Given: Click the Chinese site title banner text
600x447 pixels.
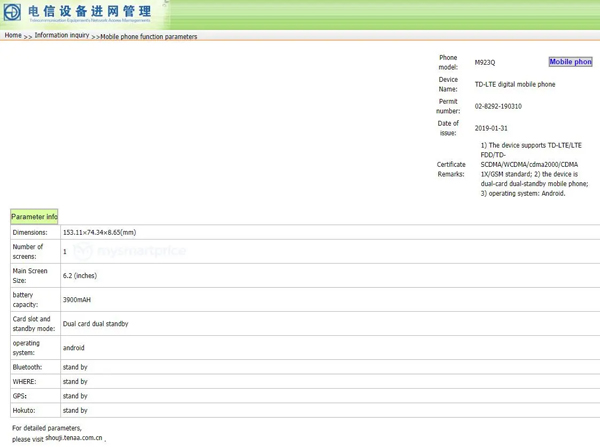Looking at the screenshot, I should 90,11.
